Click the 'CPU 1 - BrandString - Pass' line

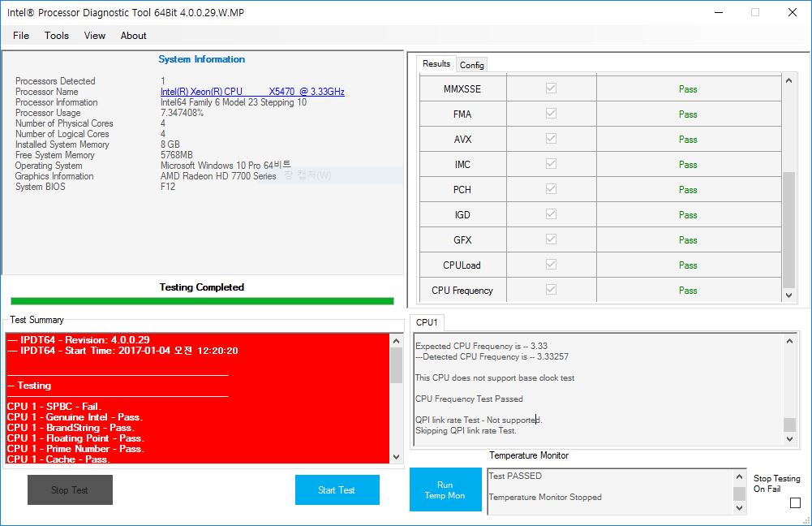pos(71,428)
